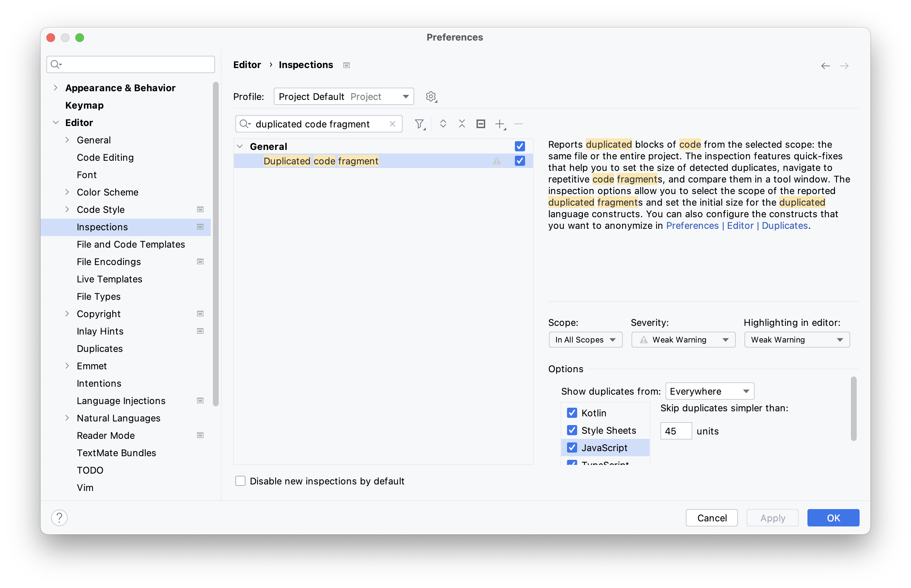Open the Show duplicates from dropdown
This screenshot has height=588, width=911.
point(709,391)
